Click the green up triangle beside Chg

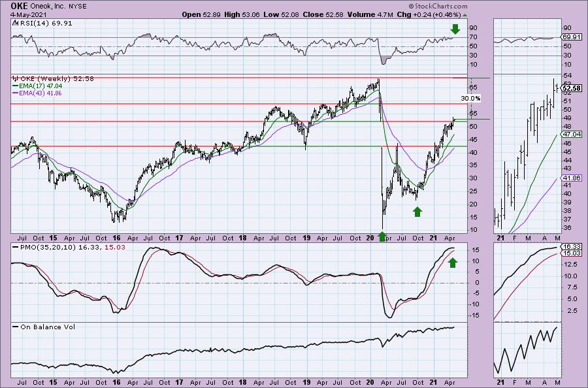tap(465, 15)
